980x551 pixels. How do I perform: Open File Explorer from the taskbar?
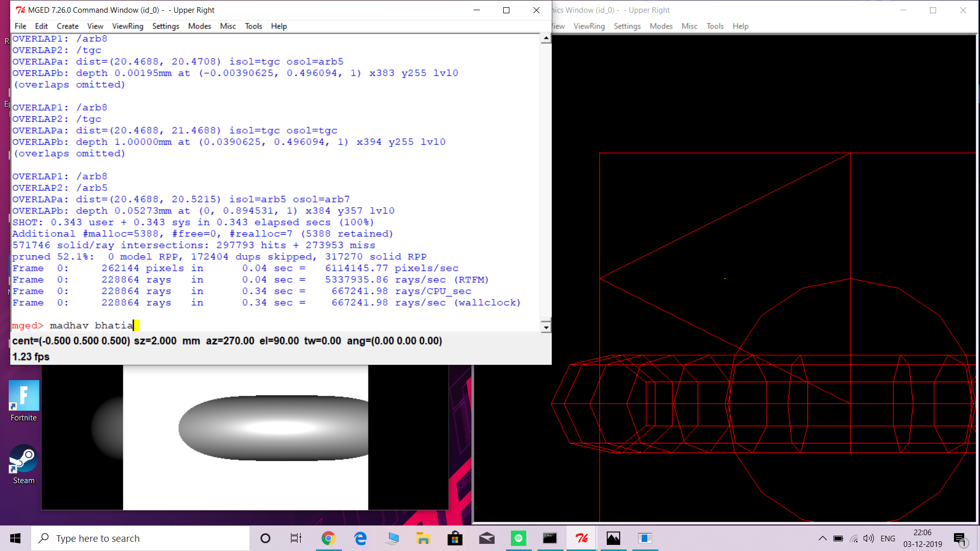[423, 538]
